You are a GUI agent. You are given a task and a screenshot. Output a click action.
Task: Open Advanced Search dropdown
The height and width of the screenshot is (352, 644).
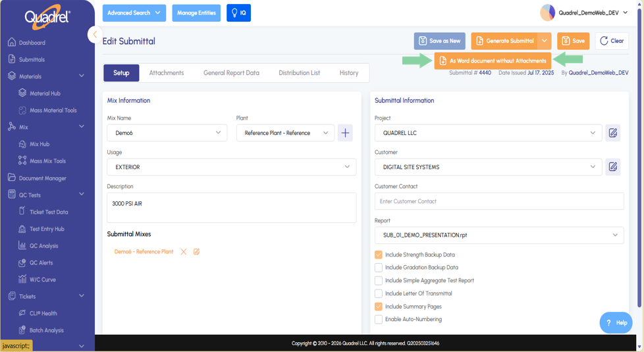134,13
